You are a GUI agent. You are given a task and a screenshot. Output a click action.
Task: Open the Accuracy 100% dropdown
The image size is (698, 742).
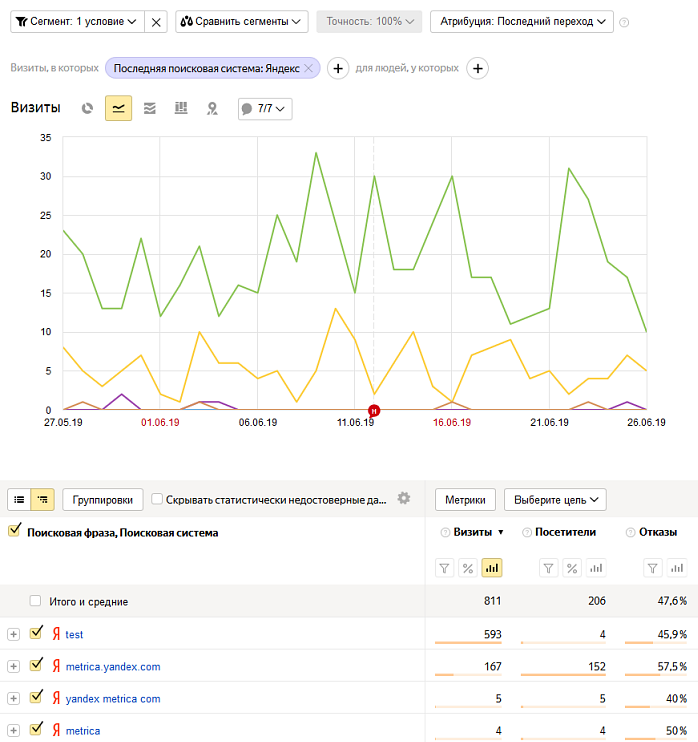pyautogui.click(x=369, y=22)
